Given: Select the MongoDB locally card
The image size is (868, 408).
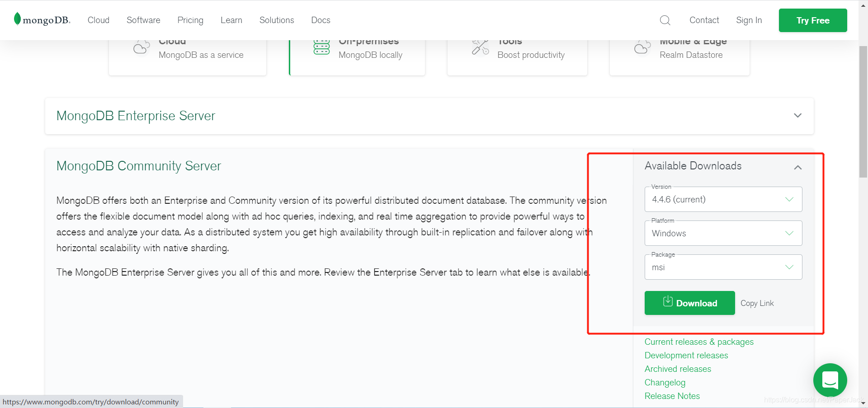Looking at the screenshot, I should [x=357, y=57].
